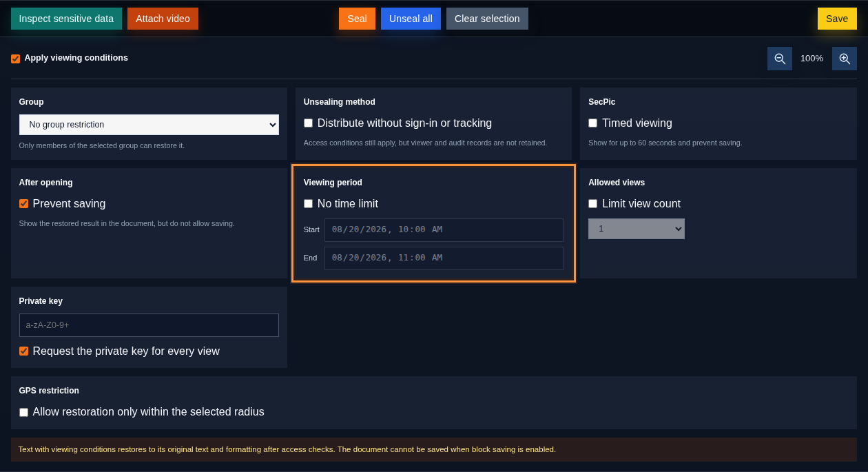Click the viewing period End date field
This screenshot has width=868, height=472.
pyautogui.click(x=444, y=258)
